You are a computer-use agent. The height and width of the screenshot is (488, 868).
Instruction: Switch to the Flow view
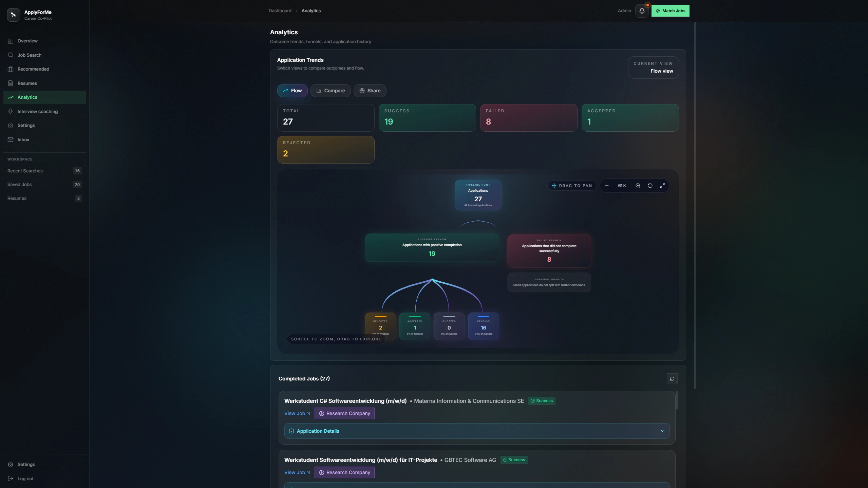coord(292,91)
